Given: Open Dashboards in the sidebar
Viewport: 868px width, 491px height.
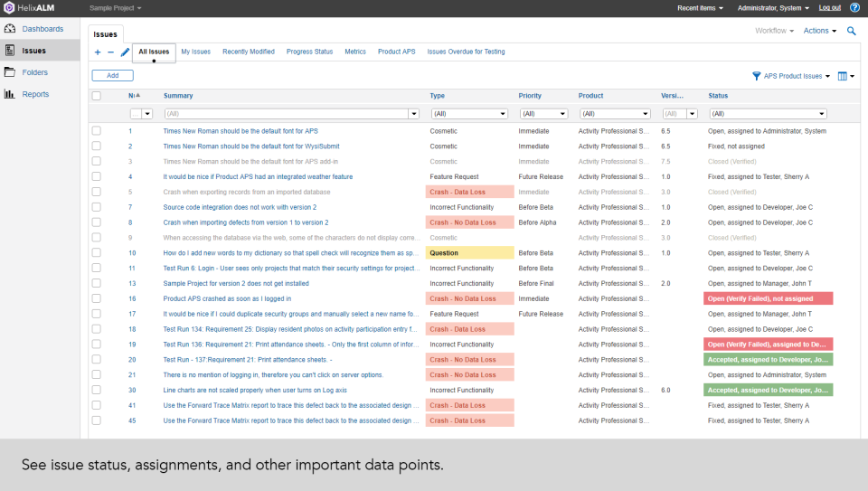Looking at the screenshot, I should point(42,29).
